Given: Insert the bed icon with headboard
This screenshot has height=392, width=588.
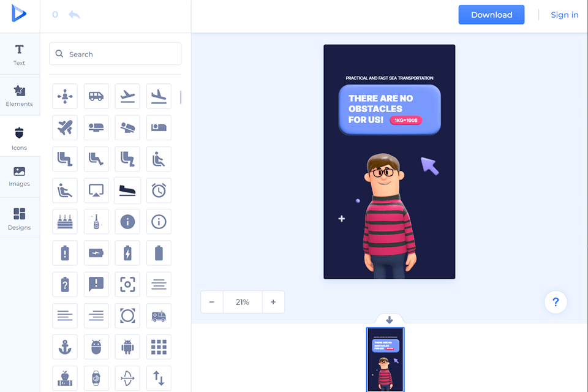Looking at the screenshot, I should point(159,127).
